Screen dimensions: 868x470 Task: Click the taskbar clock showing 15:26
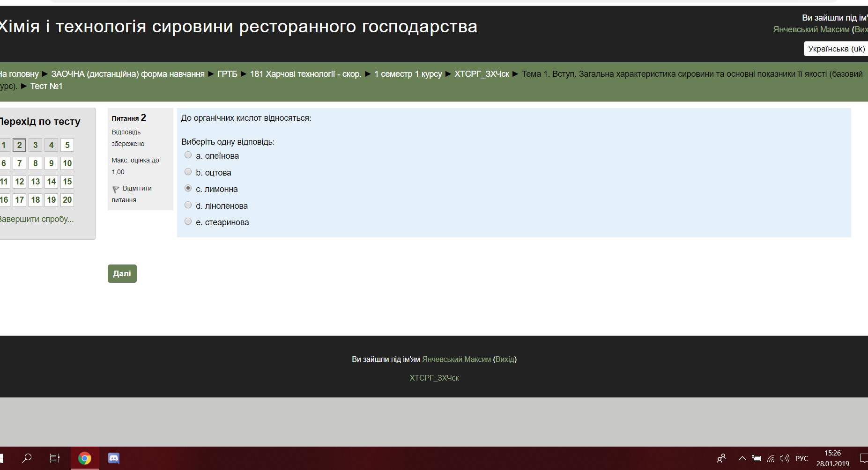click(832, 458)
